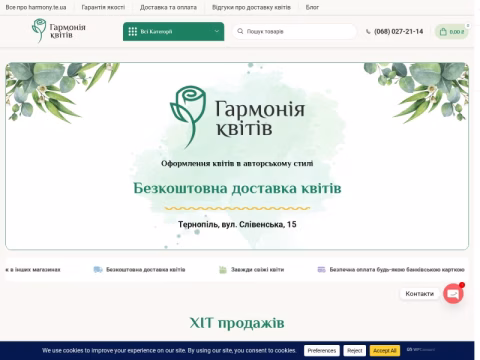Click the delivery truck icon

(98, 269)
